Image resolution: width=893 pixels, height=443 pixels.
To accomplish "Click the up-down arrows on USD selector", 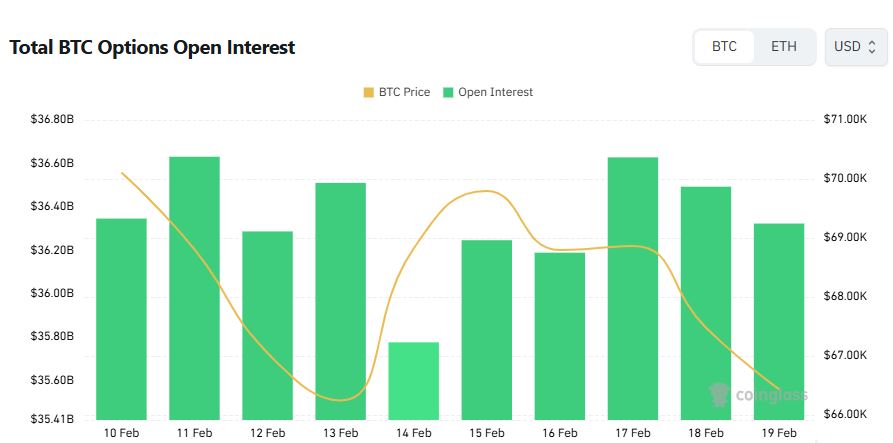I will tap(872, 47).
